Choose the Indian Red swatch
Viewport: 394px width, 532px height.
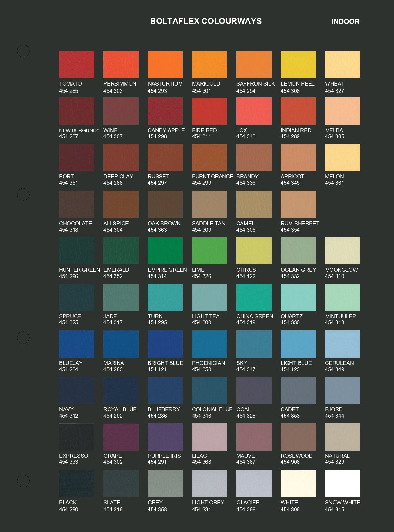pyautogui.click(x=298, y=111)
